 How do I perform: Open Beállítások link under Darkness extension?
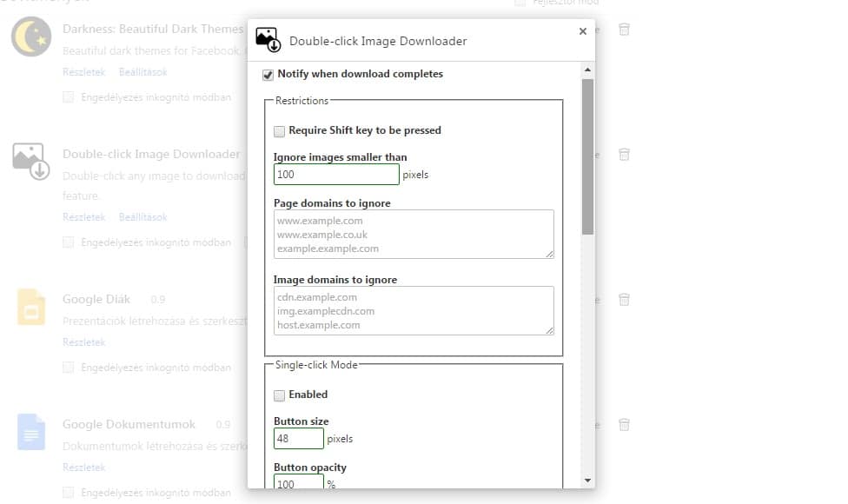(x=142, y=72)
